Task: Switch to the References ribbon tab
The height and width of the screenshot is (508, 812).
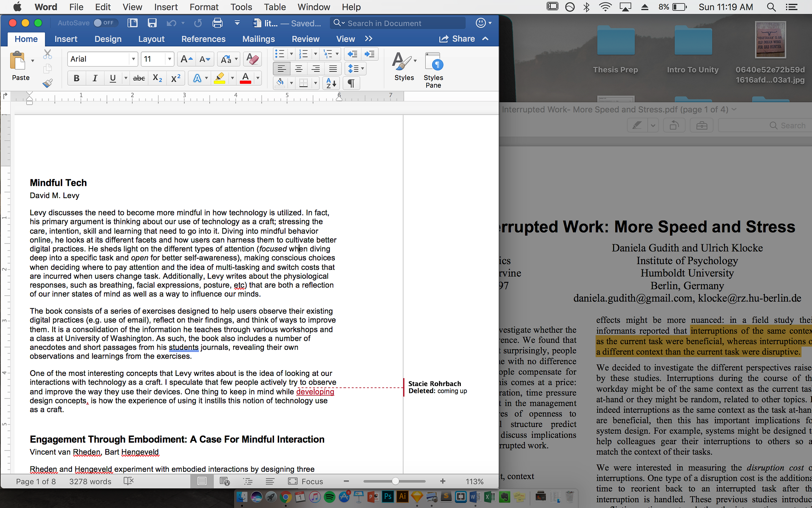Action: (203, 39)
